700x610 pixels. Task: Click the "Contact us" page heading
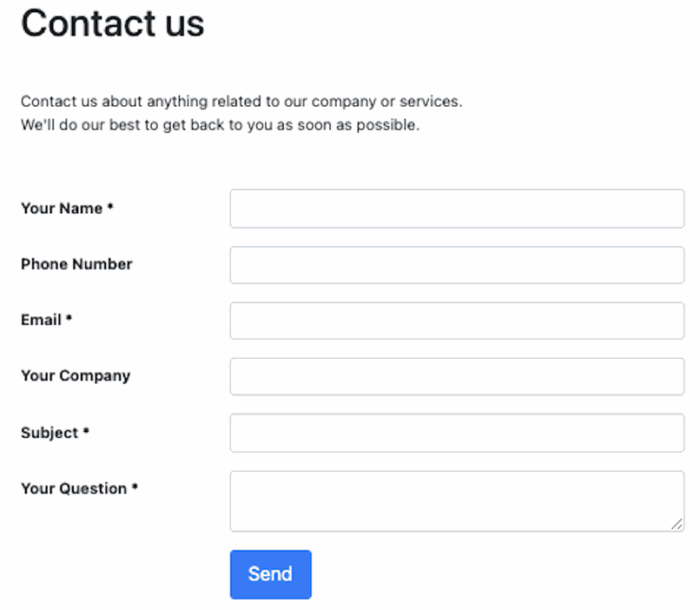coord(112,23)
